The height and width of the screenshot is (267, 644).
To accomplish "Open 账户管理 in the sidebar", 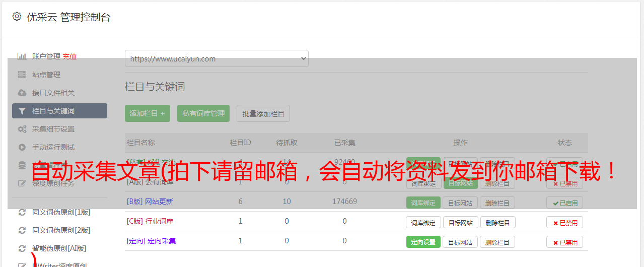I will (x=46, y=56).
